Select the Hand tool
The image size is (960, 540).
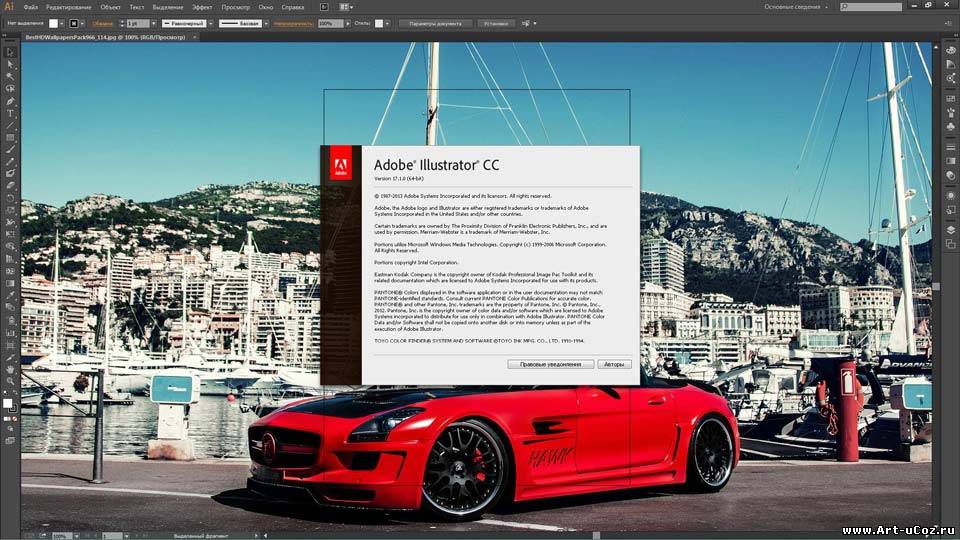click(x=10, y=370)
